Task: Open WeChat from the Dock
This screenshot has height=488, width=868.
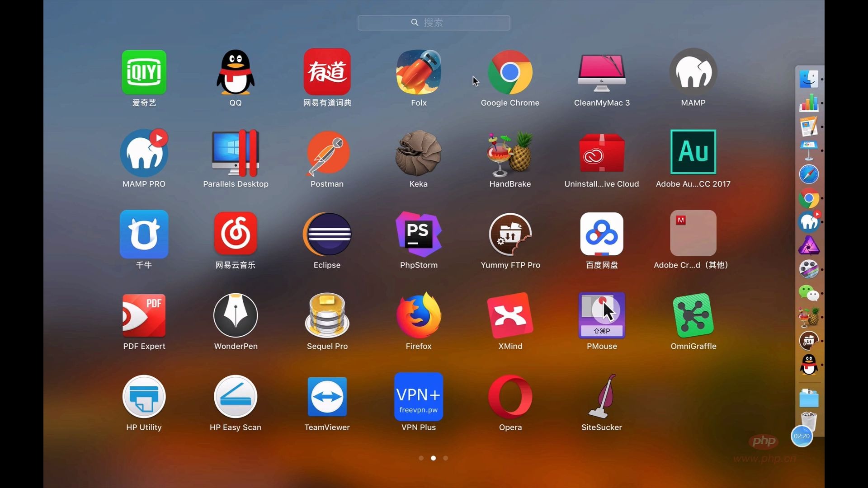Action: click(809, 294)
